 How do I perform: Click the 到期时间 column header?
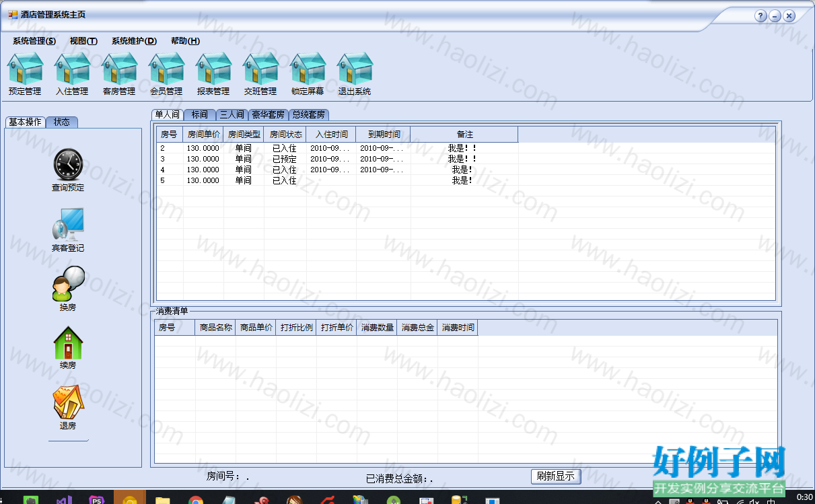point(384,135)
